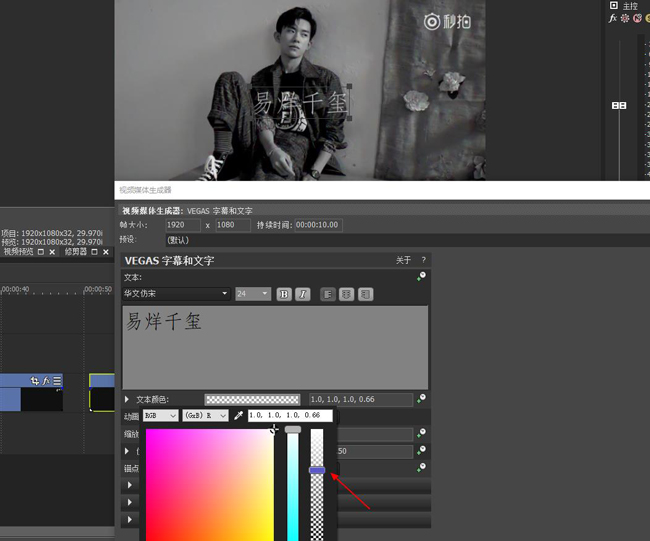The width and height of the screenshot is (650, 541).
Task: Click the 主控 master bus label
Action: [x=630, y=6]
